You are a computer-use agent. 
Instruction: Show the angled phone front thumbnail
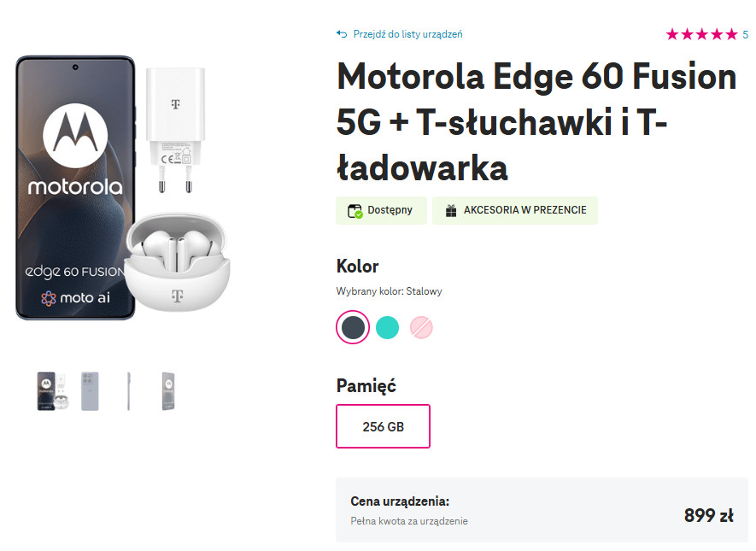click(167, 391)
